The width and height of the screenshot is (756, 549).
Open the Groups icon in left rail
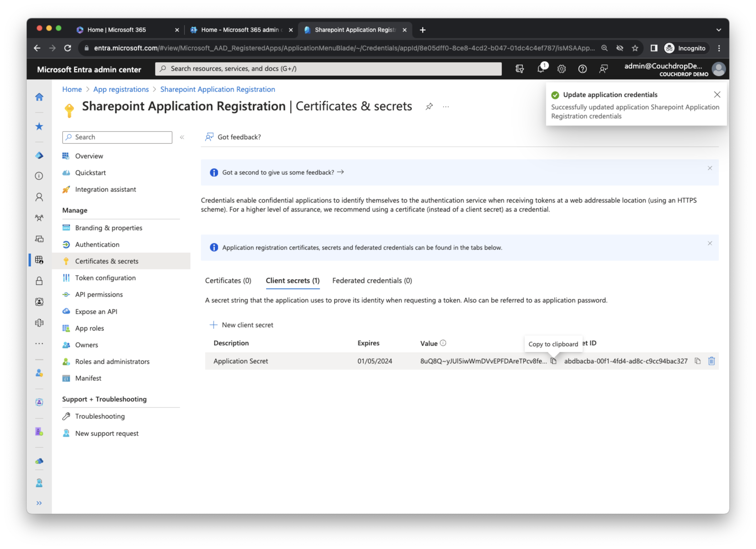click(39, 218)
